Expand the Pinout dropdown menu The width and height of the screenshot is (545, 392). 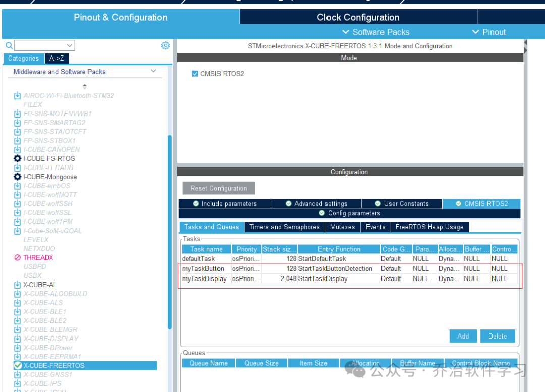(488, 32)
